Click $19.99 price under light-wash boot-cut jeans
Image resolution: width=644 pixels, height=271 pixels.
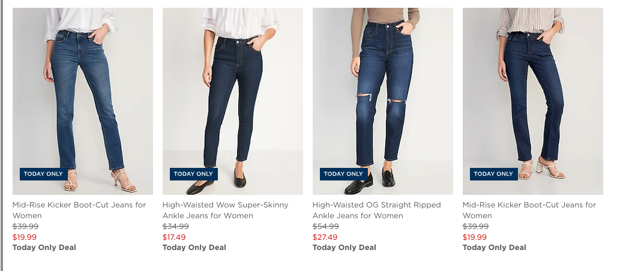pos(25,237)
